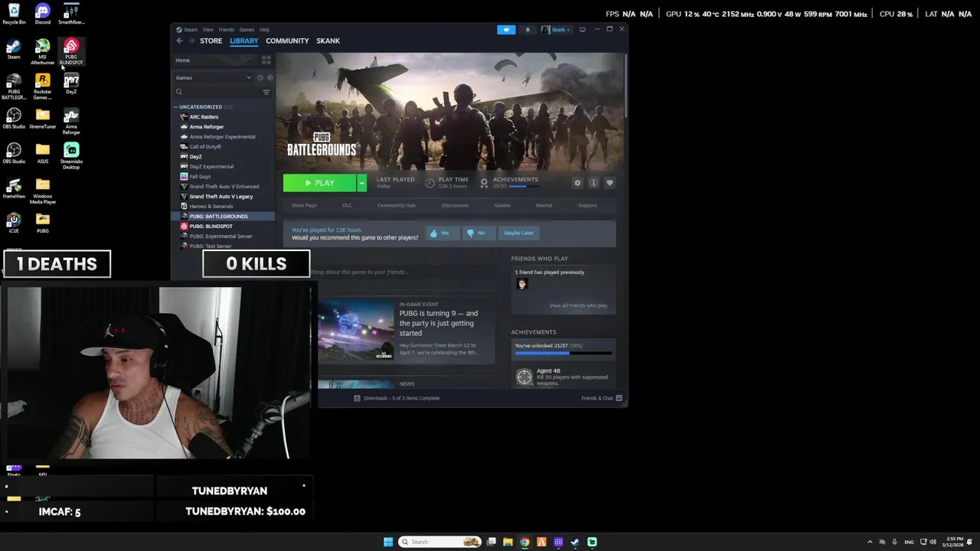Select PUBG: BLINDSPOT in library
The image size is (980, 551).
tap(211, 227)
